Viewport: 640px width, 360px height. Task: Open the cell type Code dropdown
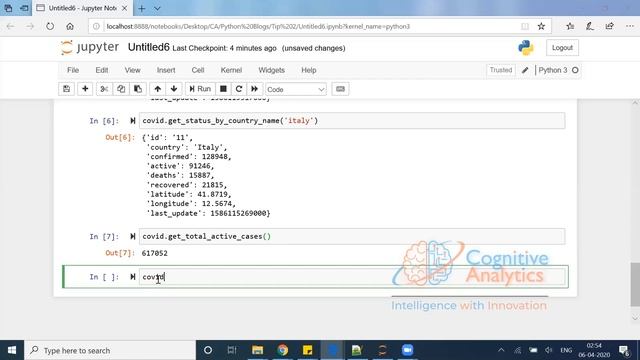pos(296,89)
